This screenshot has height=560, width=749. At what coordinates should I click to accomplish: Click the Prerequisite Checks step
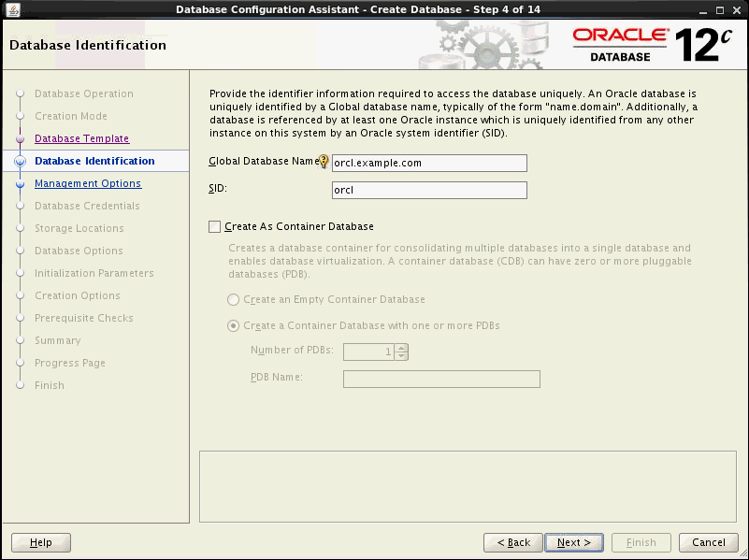point(84,318)
